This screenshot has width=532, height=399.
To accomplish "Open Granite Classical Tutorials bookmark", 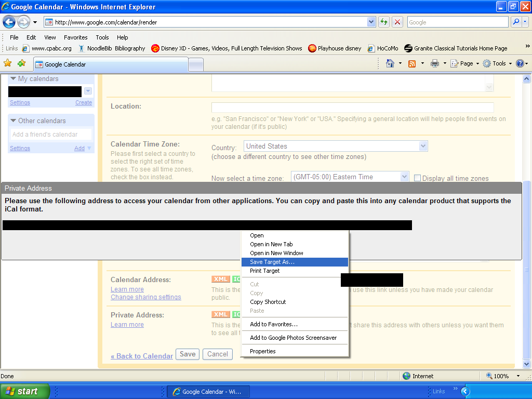I will click(x=456, y=48).
